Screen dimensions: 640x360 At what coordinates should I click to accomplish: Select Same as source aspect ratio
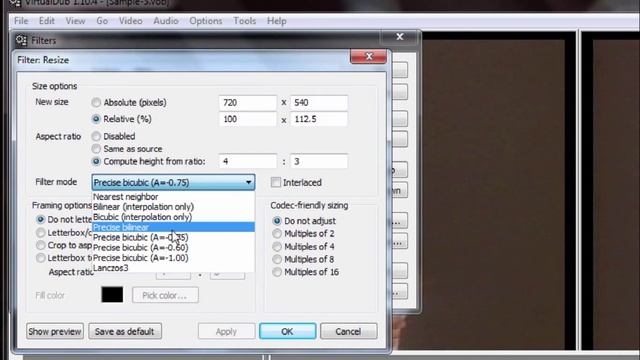pyautogui.click(x=96, y=149)
